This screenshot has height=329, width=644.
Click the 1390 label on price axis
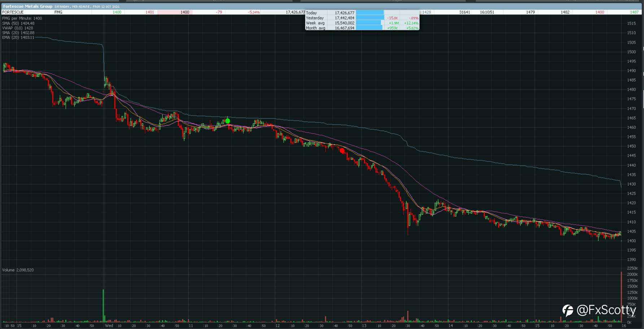[631, 260]
